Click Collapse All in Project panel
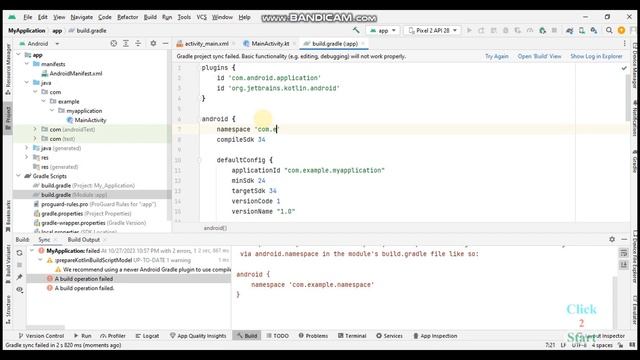This screenshot has height=360, width=640. point(138,43)
